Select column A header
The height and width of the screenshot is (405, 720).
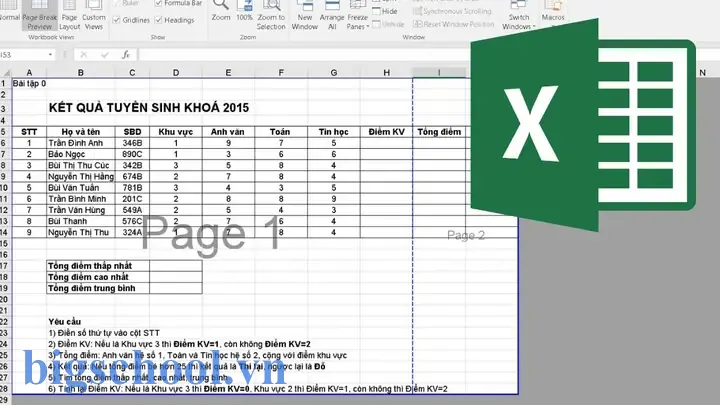tap(29, 73)
